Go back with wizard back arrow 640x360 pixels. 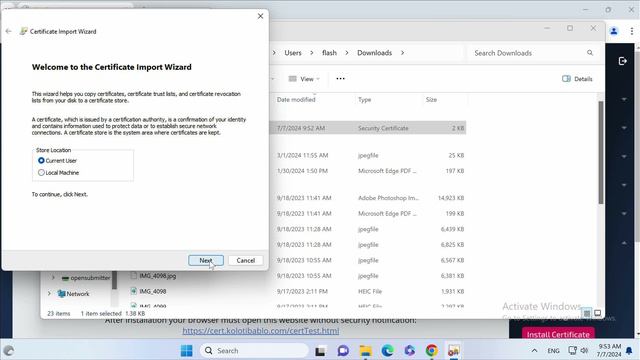click(x=9, y=31)
